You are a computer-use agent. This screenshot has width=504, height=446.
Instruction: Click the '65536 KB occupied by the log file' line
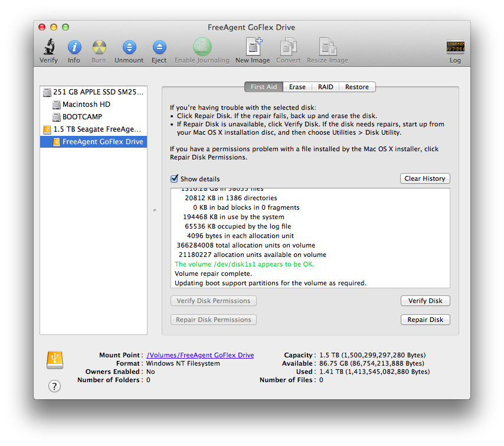238,226
